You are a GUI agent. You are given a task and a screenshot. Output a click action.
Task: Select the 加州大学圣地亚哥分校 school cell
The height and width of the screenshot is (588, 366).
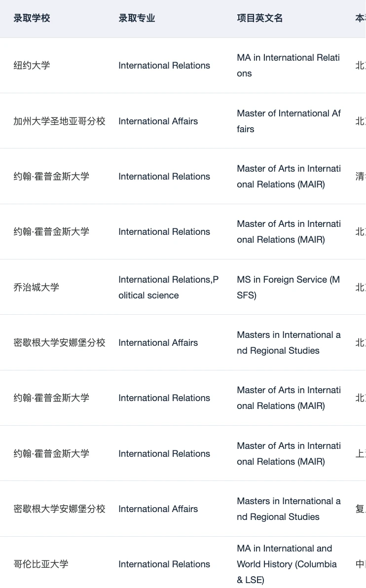click(59, 121)
